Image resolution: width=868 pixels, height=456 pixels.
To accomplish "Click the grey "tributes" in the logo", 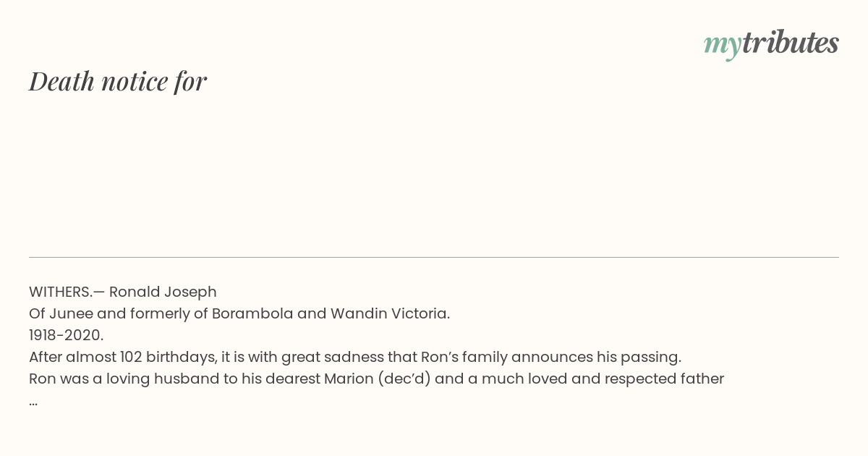I will pyautogui.click(x=791, y=42).
